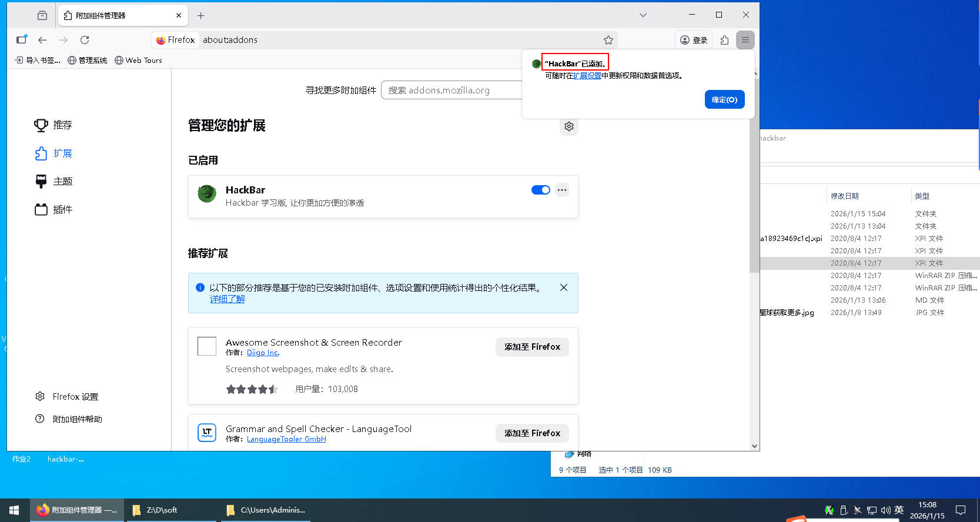This screenshot has height=522, width=980.
Task: Switch to the 插件 plugins section
Action: pyautogui.click(x=62, y=210)
